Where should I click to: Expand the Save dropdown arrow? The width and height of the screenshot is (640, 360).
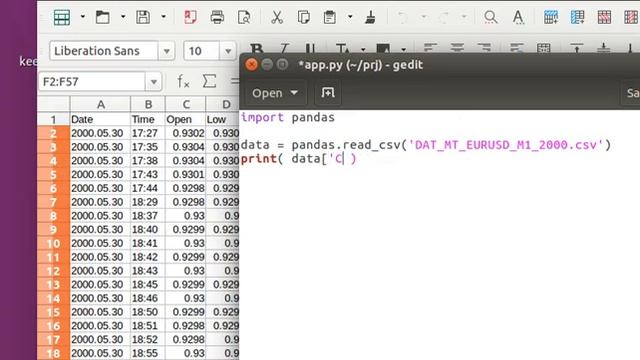(x=163, y=17)
